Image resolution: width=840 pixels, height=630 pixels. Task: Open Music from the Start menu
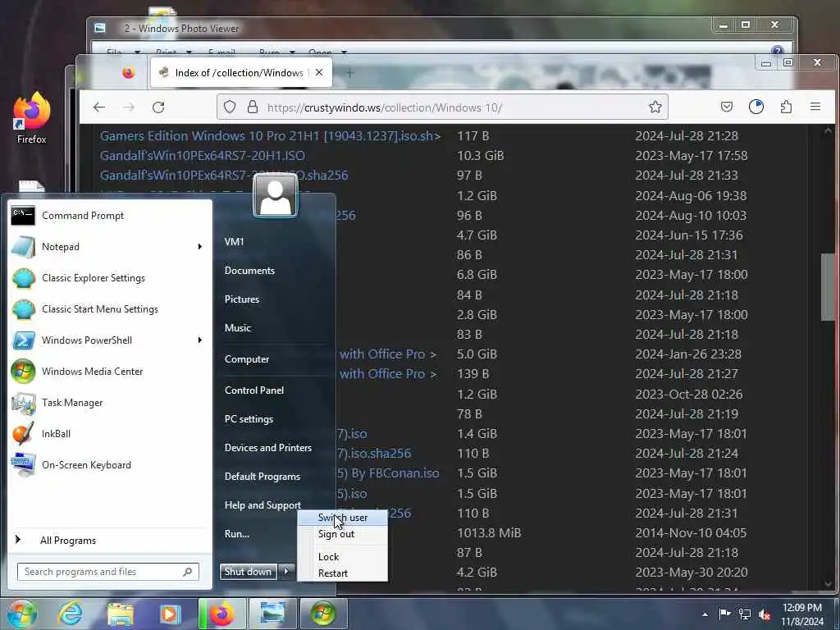[x=238, y=328]
